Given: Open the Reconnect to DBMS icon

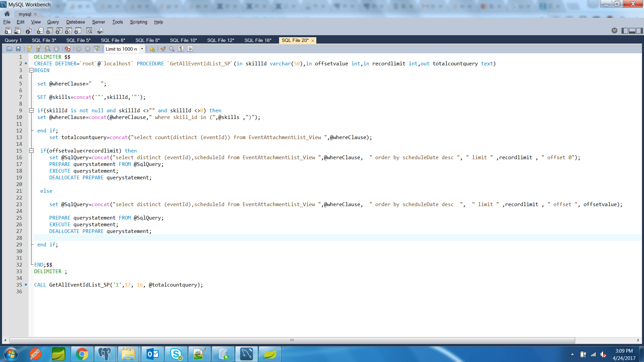Looking at the screenshot, I should tap(100, 31).
